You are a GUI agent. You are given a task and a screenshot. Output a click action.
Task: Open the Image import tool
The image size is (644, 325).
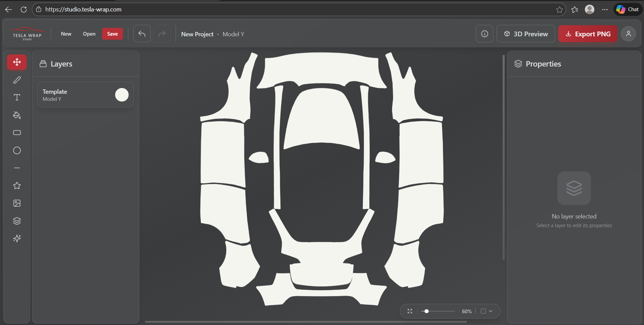(17, 203)
